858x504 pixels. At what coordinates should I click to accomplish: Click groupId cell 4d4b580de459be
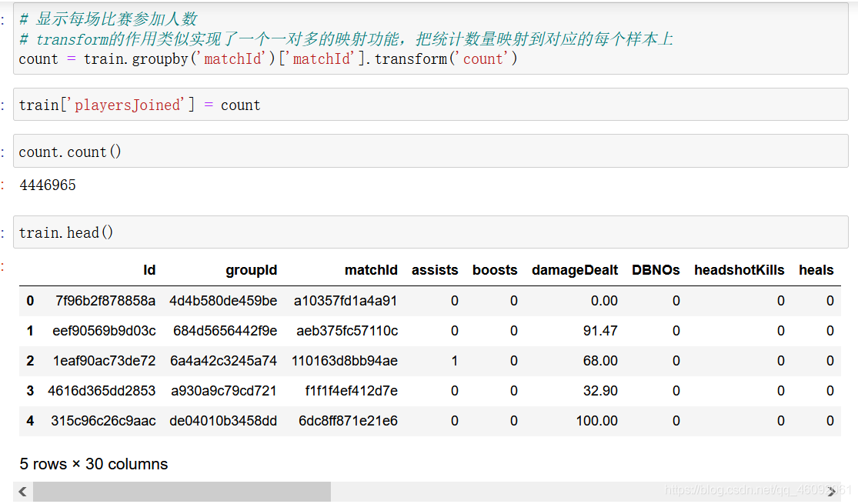coord(223,301)
